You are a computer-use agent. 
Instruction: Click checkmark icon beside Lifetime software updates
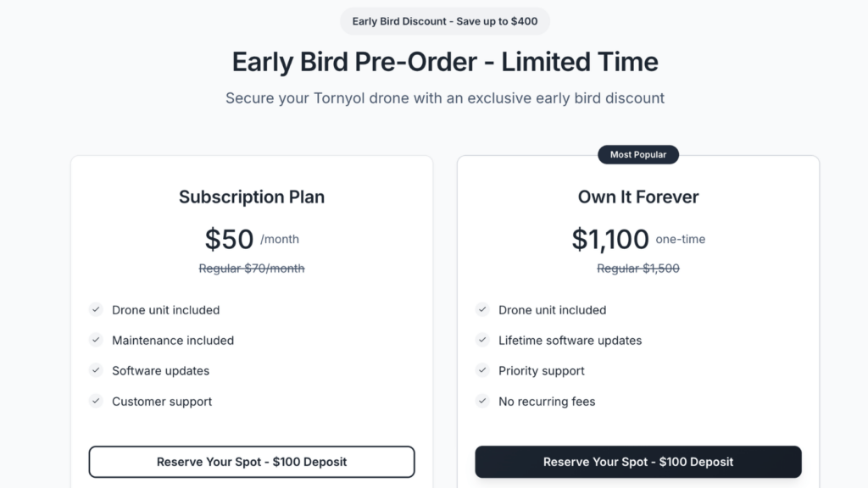point(482,340)
